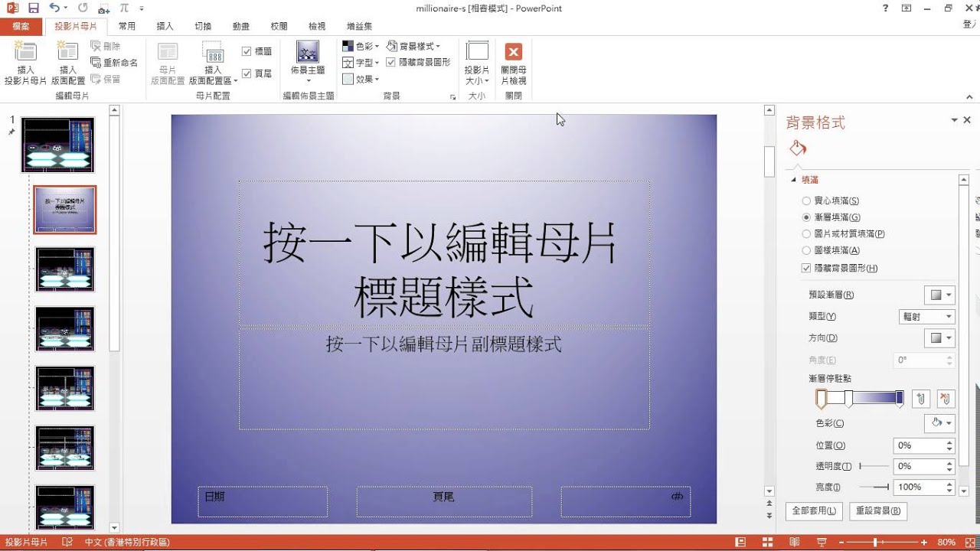Select first white gradient stop marker
Image resolution: width=980 pixels, height=551 pixels.
coord(821,399)
